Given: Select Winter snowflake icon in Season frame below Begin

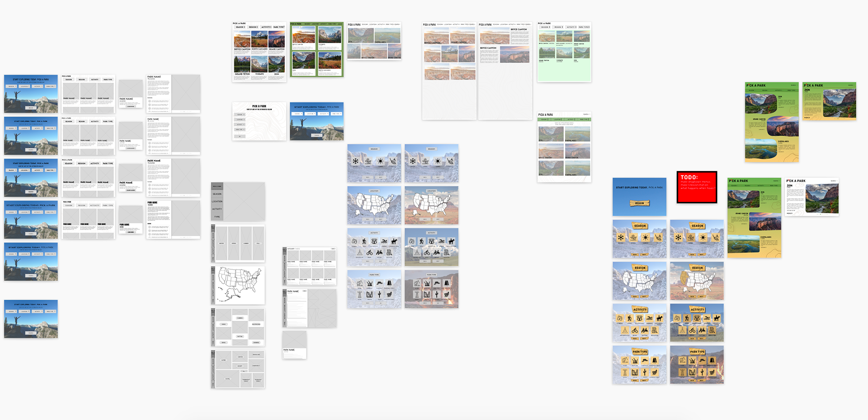Looking at the screenshot, I should coord(621,238).
